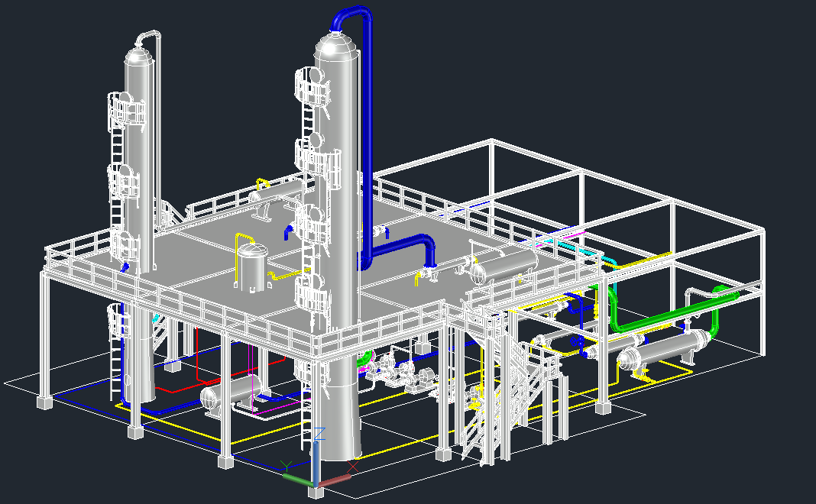Pick the magenta pipe near the ground-level drum
This screenshot has height=504, width=816.
click(x=252, y=378)
